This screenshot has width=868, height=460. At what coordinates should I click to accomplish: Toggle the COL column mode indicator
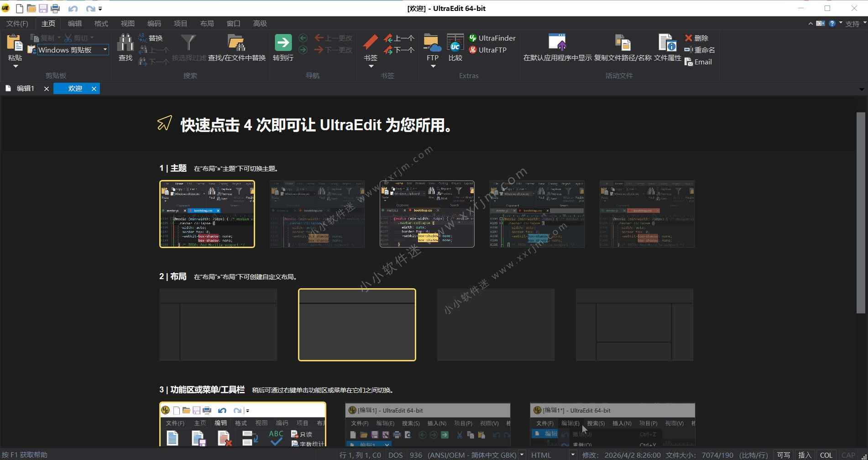(x=826, y=455)
